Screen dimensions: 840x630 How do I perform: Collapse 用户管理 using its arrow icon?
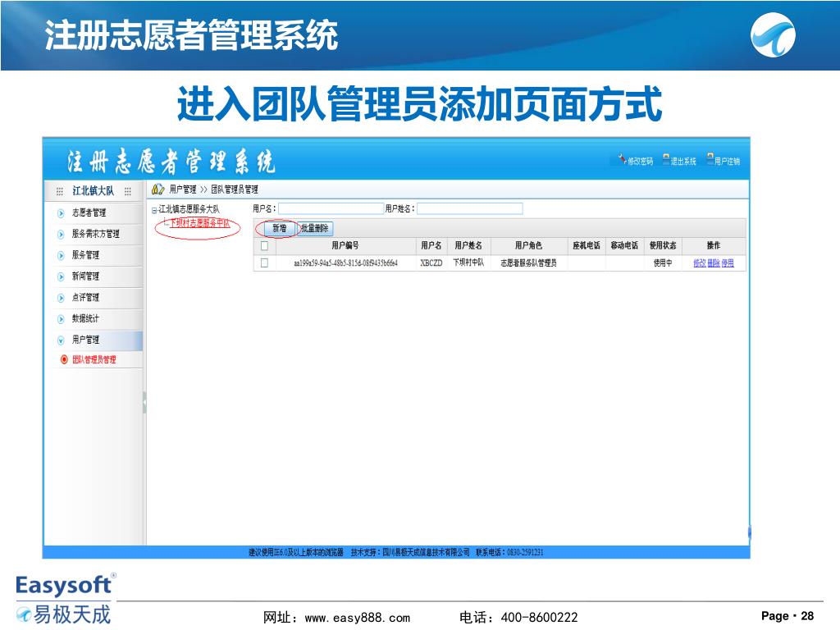tap(61, 340)
